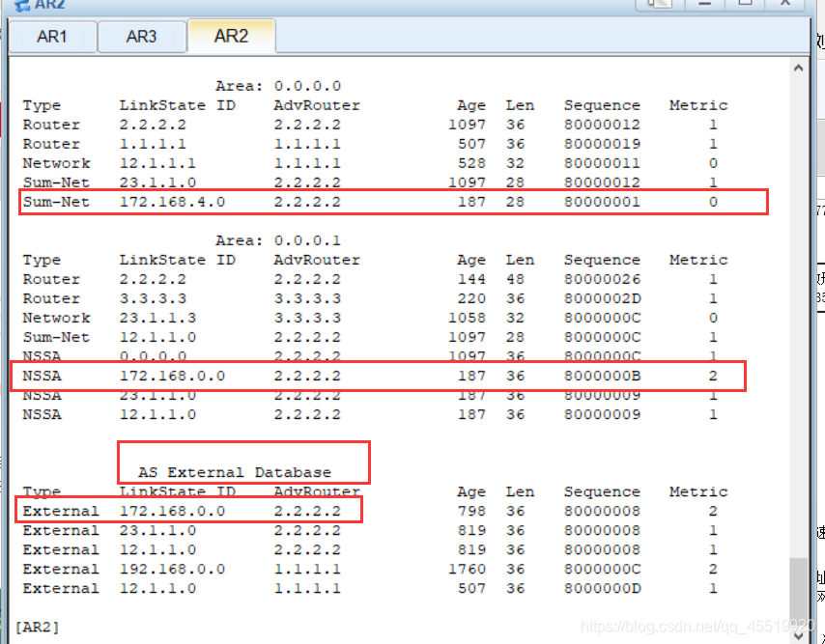The height and width of the screenshot is (644, 825).
Task: Click 'LinkState ID' header in Area 0.0.0.0
Action: pos(178,105)
